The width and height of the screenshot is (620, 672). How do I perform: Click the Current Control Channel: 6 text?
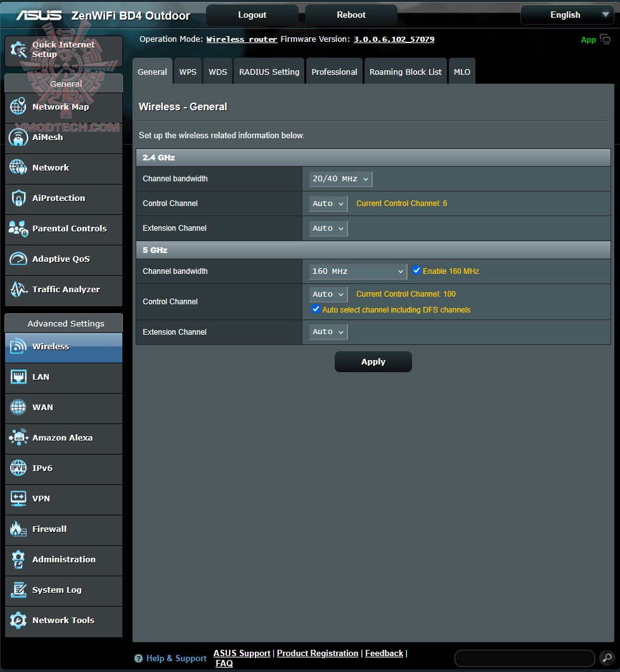click(x=401, y=204)
